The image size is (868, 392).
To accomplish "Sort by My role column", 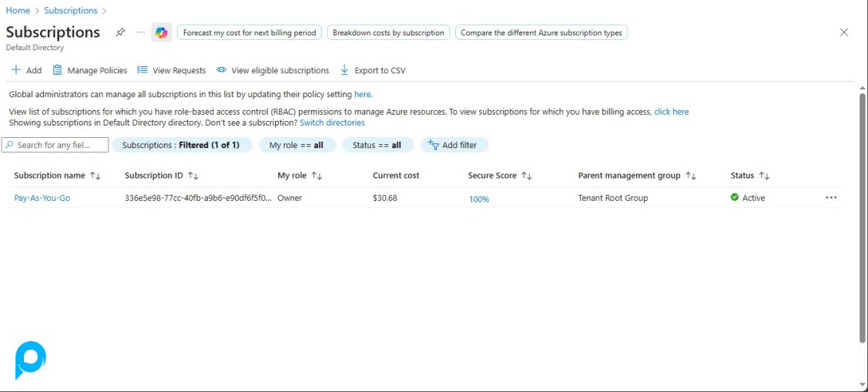I will click(300, 176).
